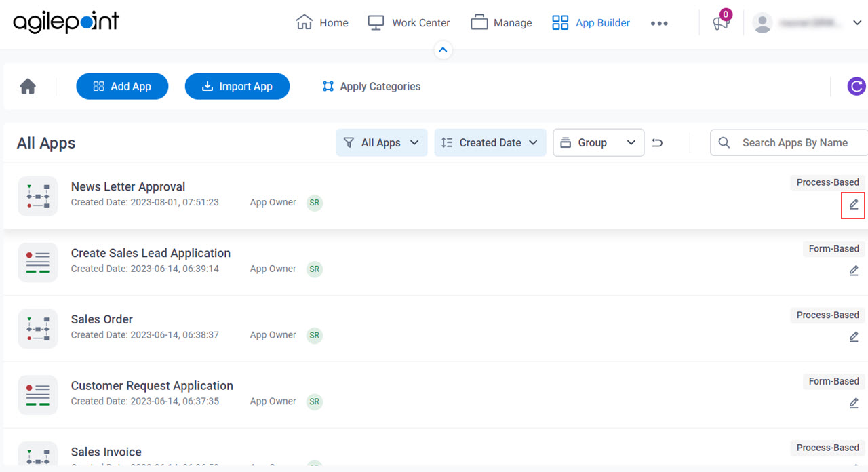Viewport: 868px width, 472px height.
Task: Open Customer Request Application
Action: (152, 386)
